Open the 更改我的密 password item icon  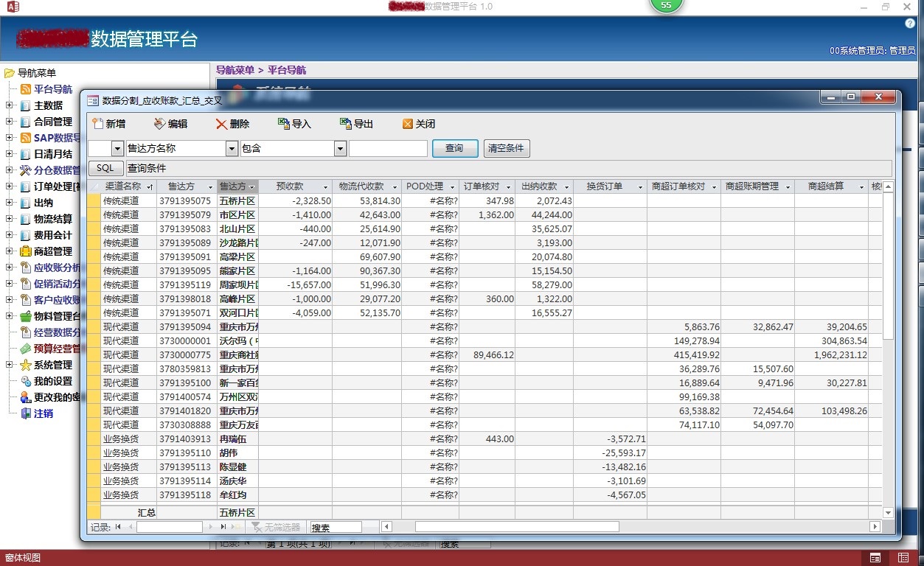pos(26,397)
